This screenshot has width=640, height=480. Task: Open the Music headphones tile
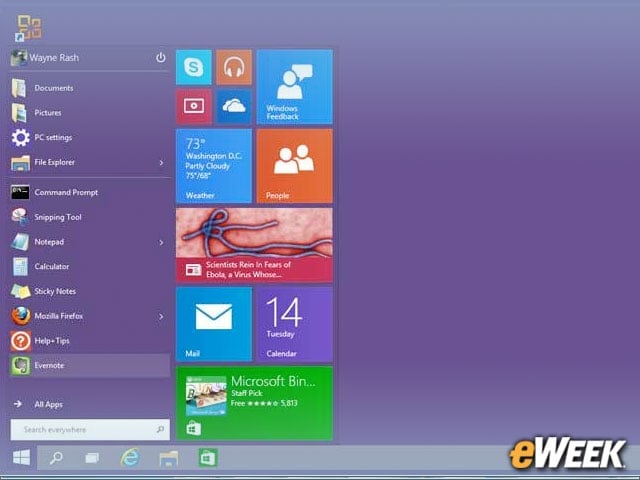pos(234,67)
